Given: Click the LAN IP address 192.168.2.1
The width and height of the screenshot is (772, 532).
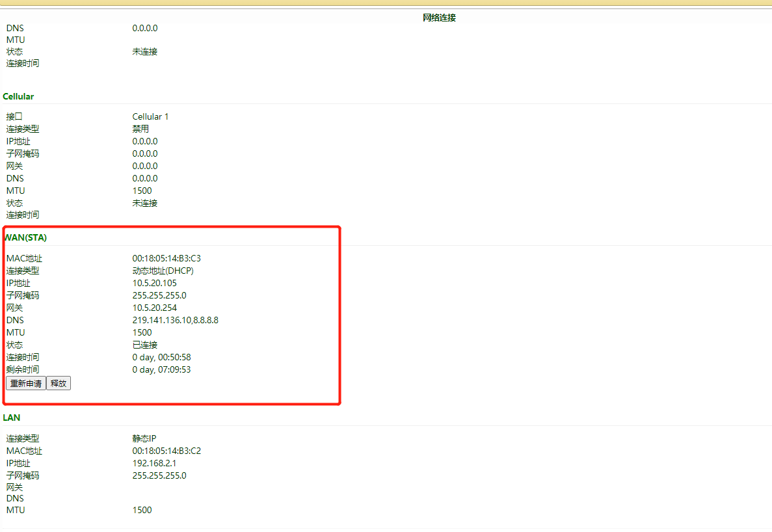Looking at the screenshot, I should pyautogui.click(x=153, y=463).
